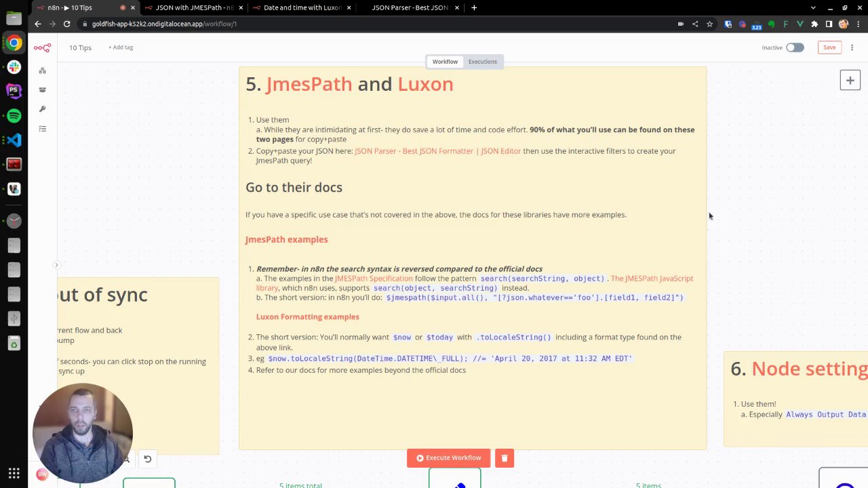
Task: Open Spotify from the dock
Action: click(14, 116)
